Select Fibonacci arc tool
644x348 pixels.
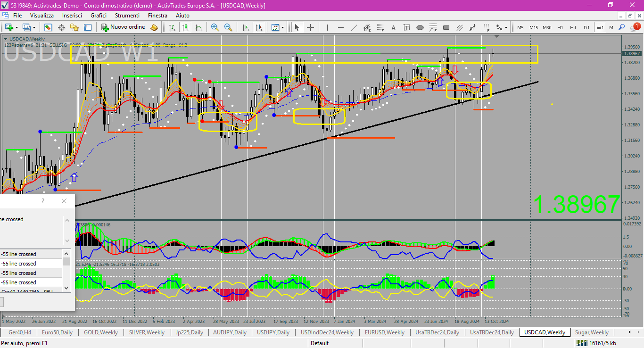(433, 27)
